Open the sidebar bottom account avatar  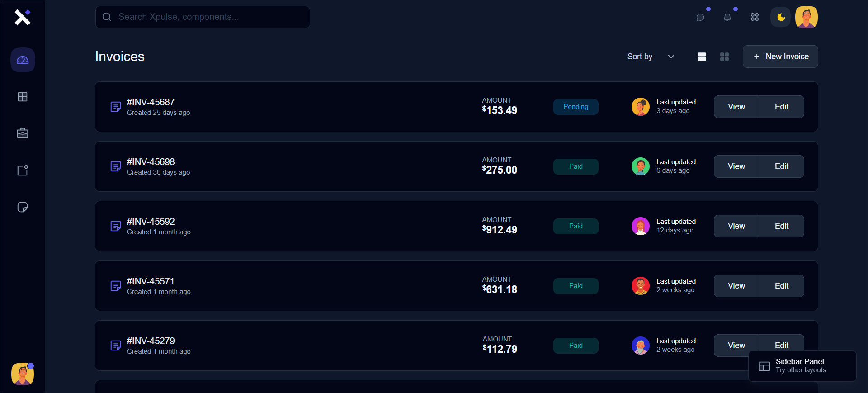pos(23,374)
